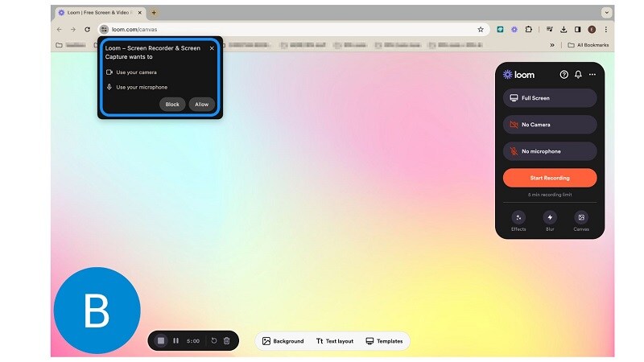Open the Templates option
Screen dimensions: 644x362
point(385,341)
